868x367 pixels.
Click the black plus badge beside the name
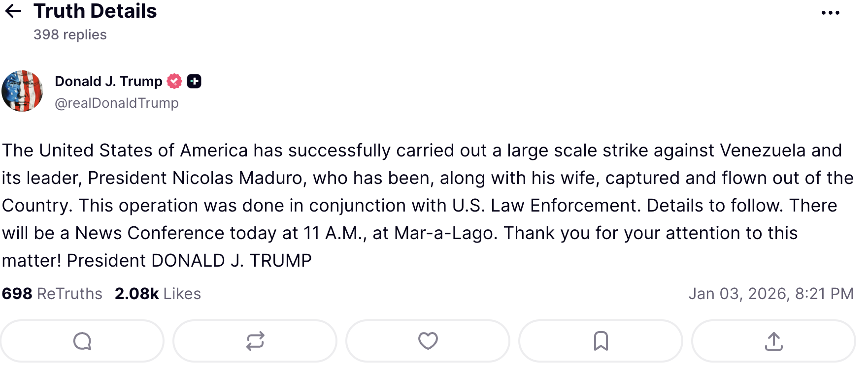coord(194,81)
